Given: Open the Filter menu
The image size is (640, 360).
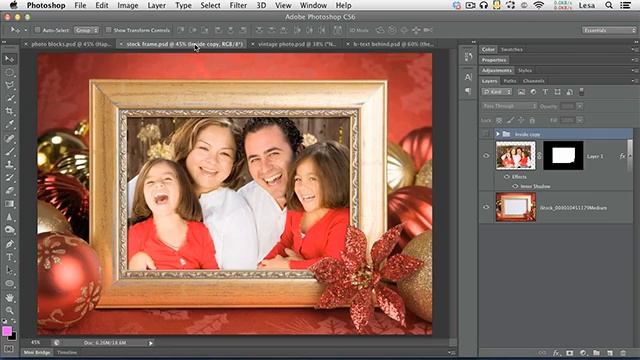Looking at the screenshot, I should [238, 5].
